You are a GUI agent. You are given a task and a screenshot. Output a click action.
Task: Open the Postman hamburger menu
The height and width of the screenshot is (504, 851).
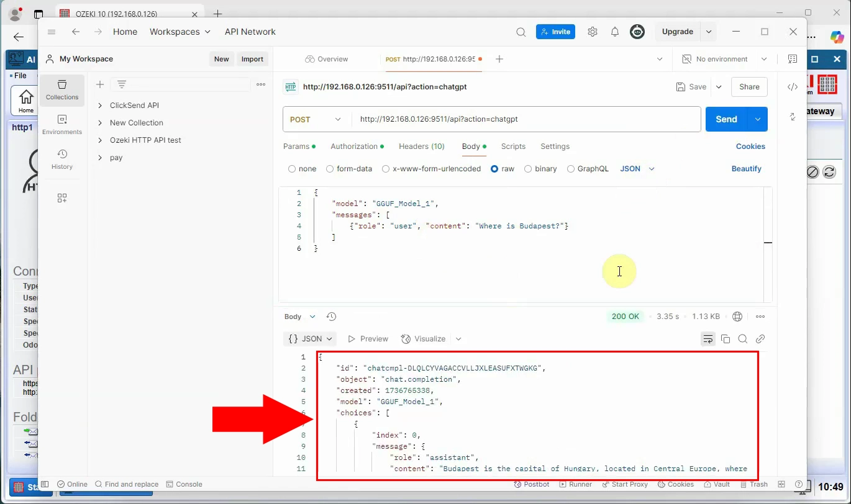(x=52, y=32)
